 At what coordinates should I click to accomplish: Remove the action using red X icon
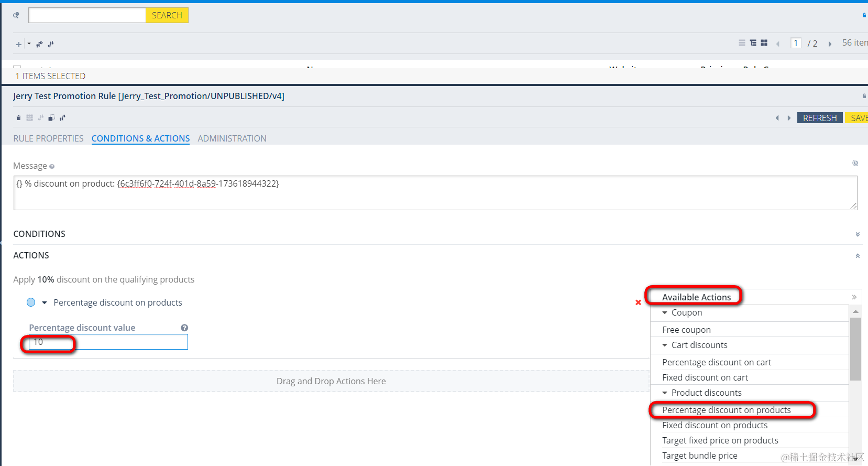click(x=638, y=302)
